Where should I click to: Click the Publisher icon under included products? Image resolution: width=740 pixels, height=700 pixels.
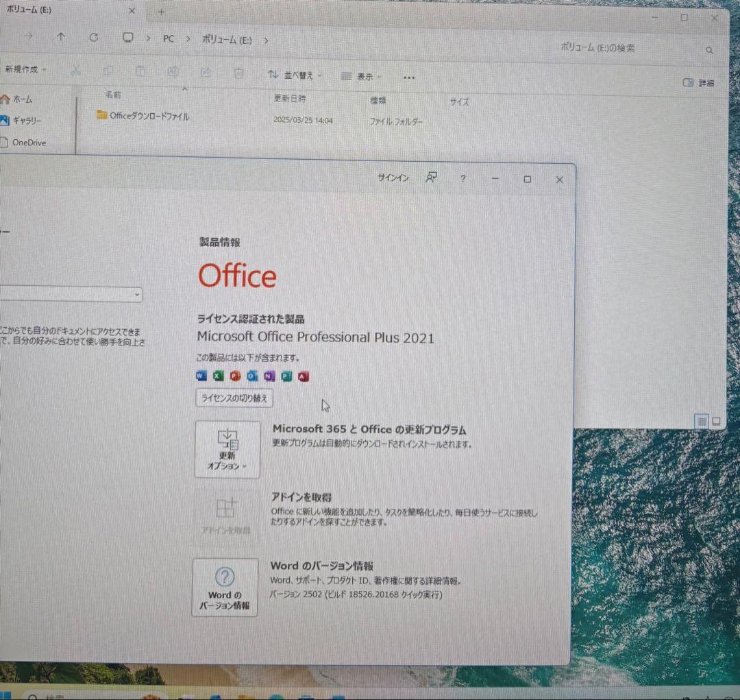point(285,376)
